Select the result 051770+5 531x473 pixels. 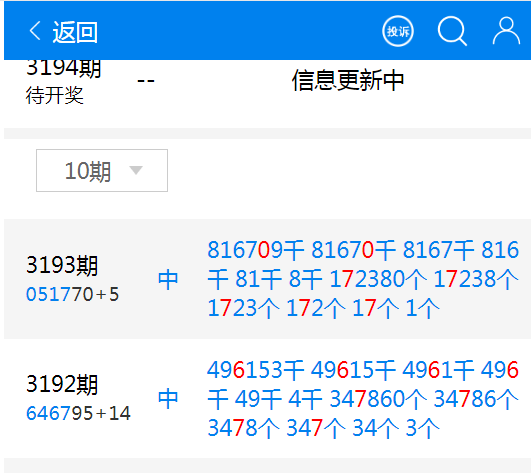[72, 294]
